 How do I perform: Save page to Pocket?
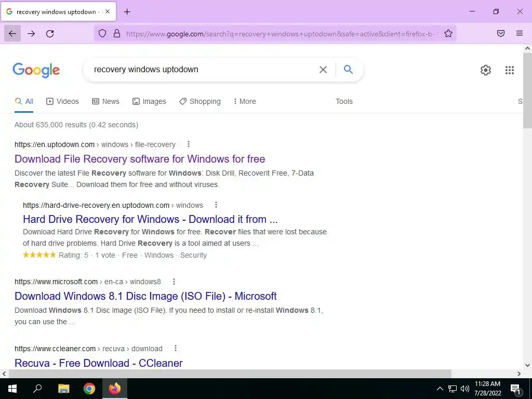click(x=501, y=33)
